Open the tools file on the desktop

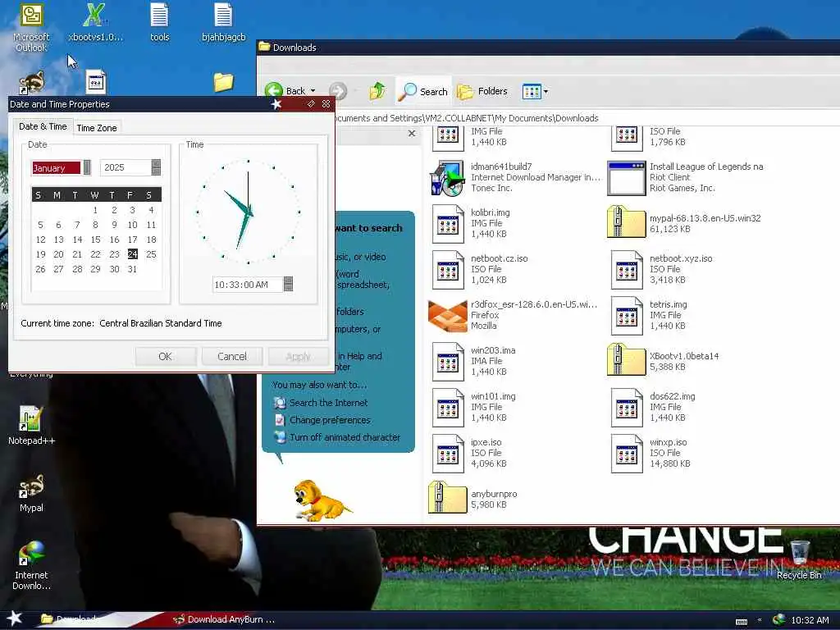(159, 22)
